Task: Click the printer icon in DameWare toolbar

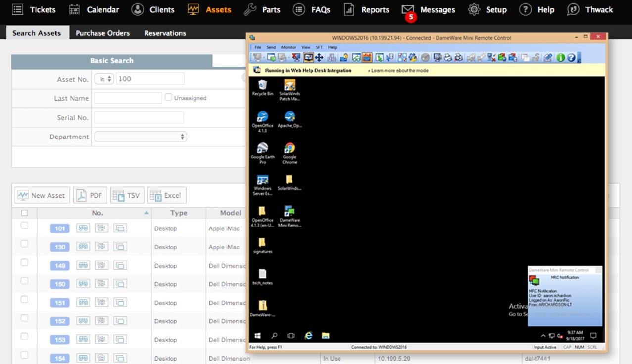Action: pyautogui.click(x=448, y=57)
